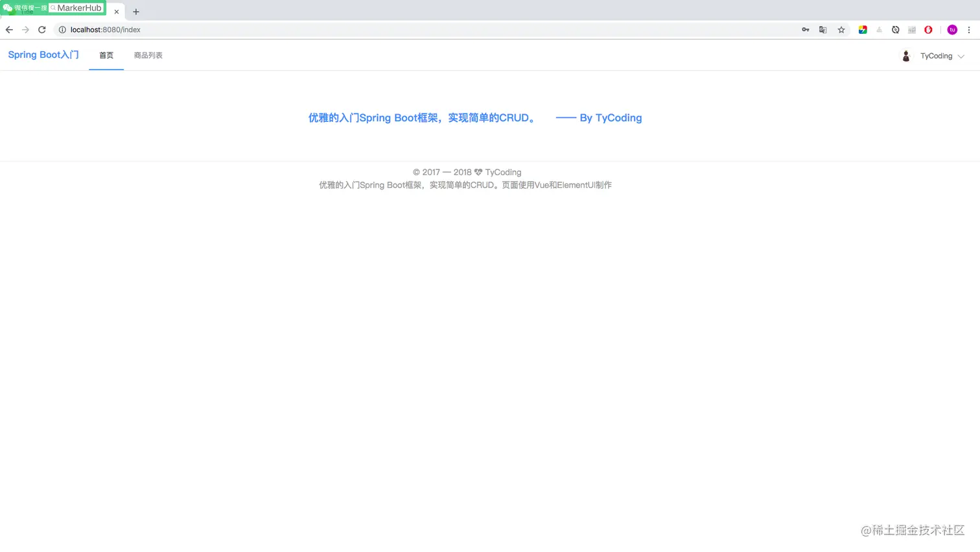The width and height of the screenshot is (980, 552).
Task: Click the TyCoding user avatar image
Action: pyautogui.click(x=906, y=56)
